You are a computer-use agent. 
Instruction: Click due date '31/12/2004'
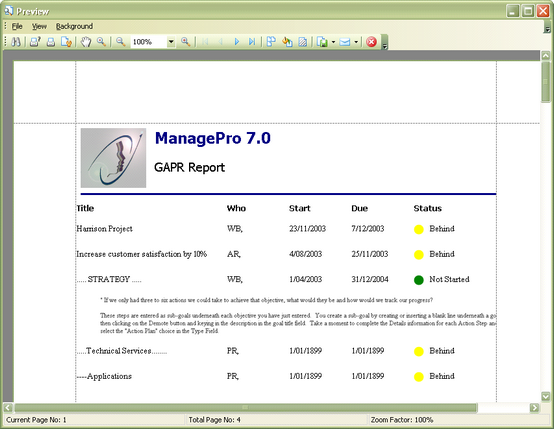click(x=370, y=279)
